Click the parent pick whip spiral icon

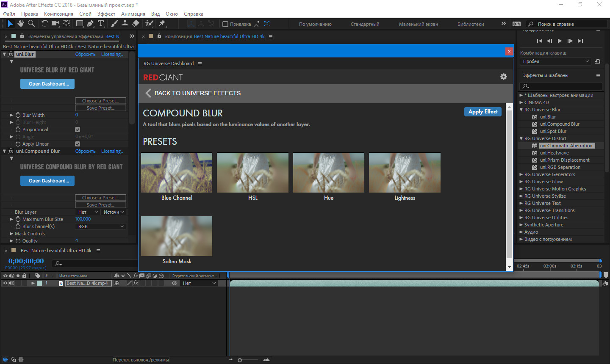pyautogui.click(x=175, y=283)
